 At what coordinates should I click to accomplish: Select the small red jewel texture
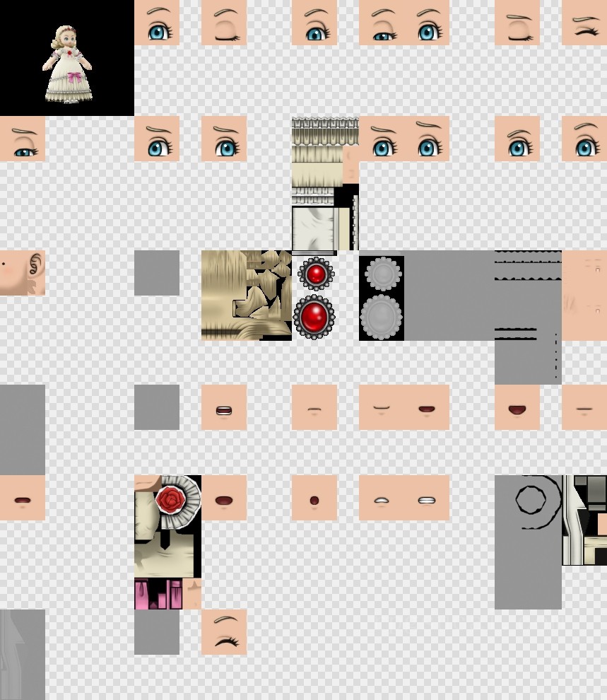(x=316, y=273)
